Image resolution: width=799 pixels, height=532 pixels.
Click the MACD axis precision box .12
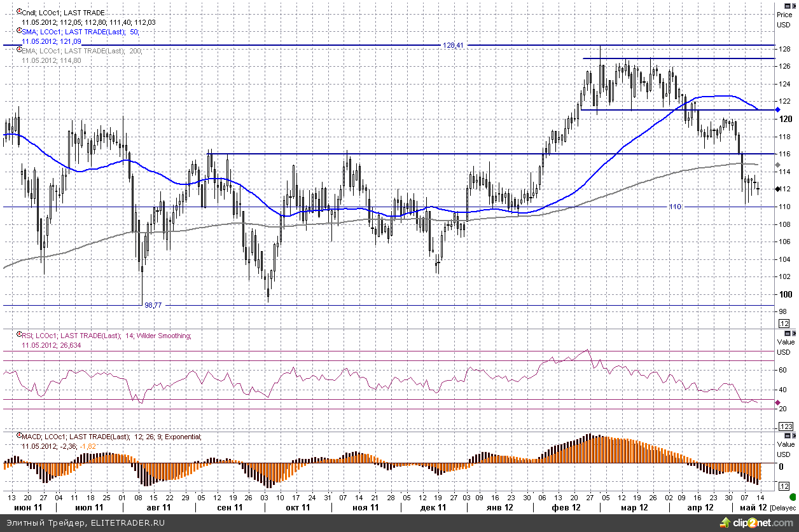point(785,486)
